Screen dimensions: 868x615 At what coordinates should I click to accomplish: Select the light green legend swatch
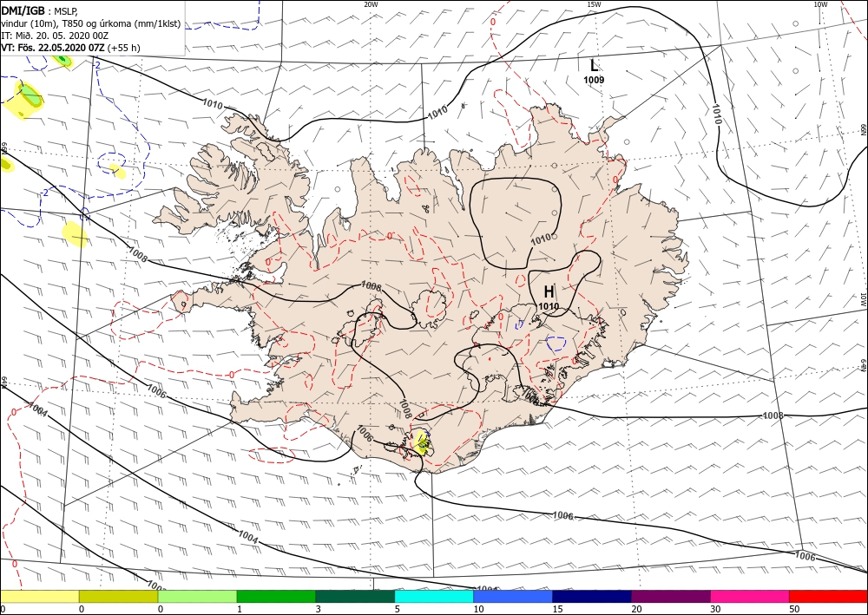tap(197, 596)
